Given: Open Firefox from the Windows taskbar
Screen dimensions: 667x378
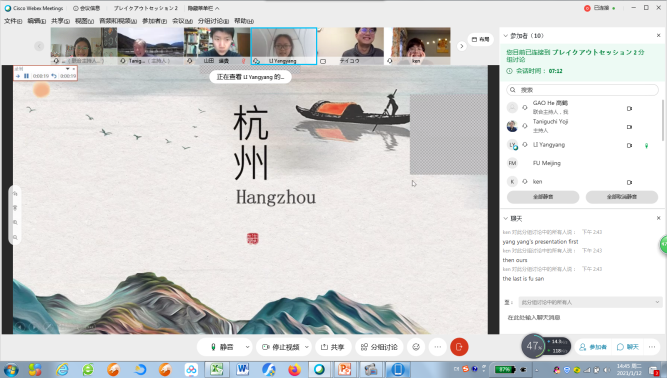Looking at the screenshot, I should [294, 369].
